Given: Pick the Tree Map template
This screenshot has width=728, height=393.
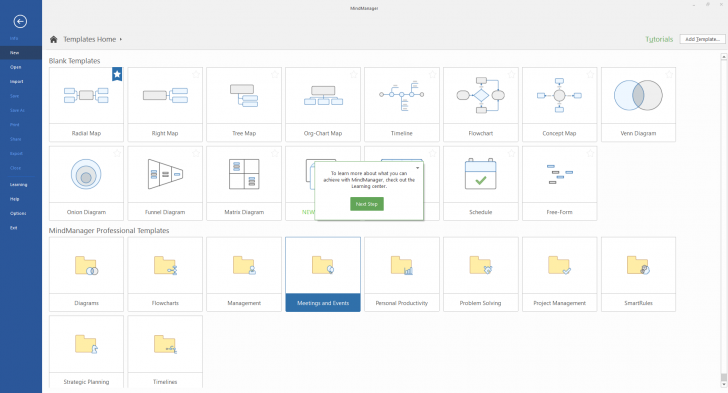Looking at the screenshot, I should 244,105.
